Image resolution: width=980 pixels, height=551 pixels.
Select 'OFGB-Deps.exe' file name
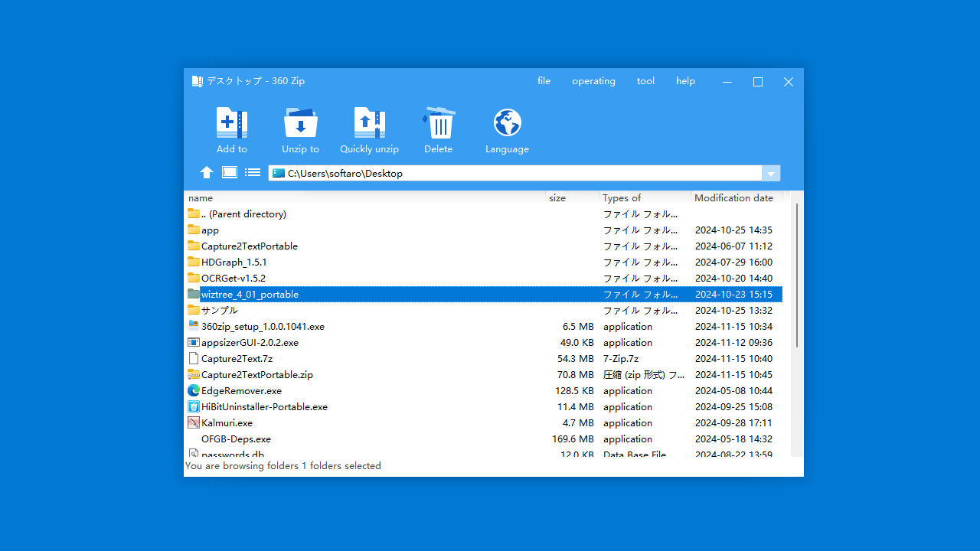[236, 439]
